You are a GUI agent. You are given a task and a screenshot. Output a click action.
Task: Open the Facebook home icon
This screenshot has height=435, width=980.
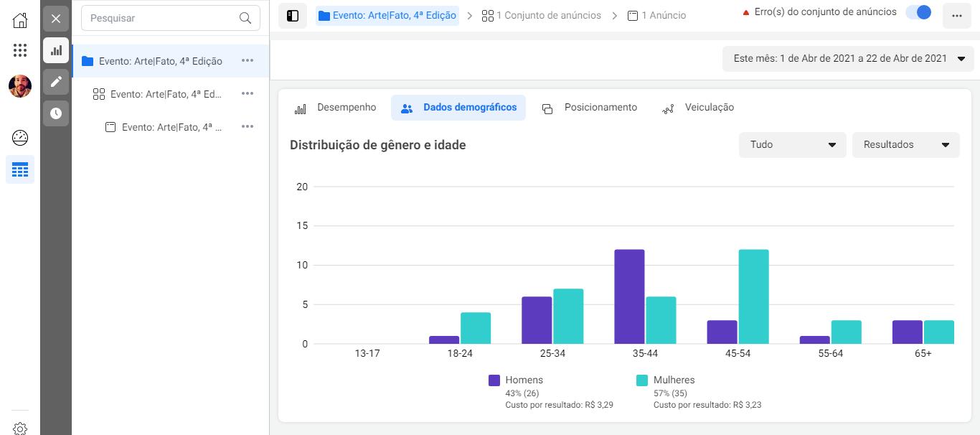(20, 19)
